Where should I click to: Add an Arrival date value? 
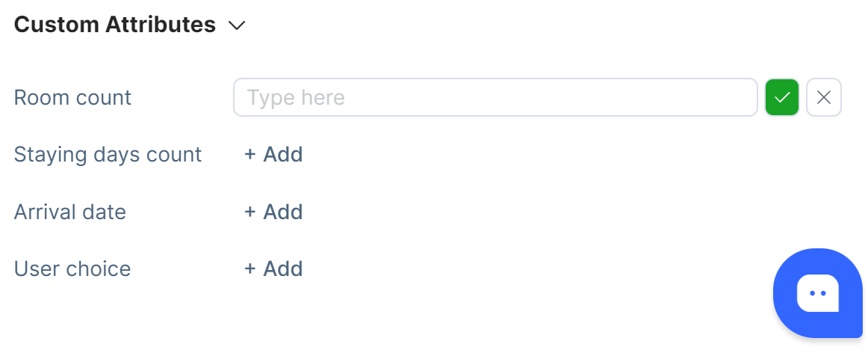(273, 212)
